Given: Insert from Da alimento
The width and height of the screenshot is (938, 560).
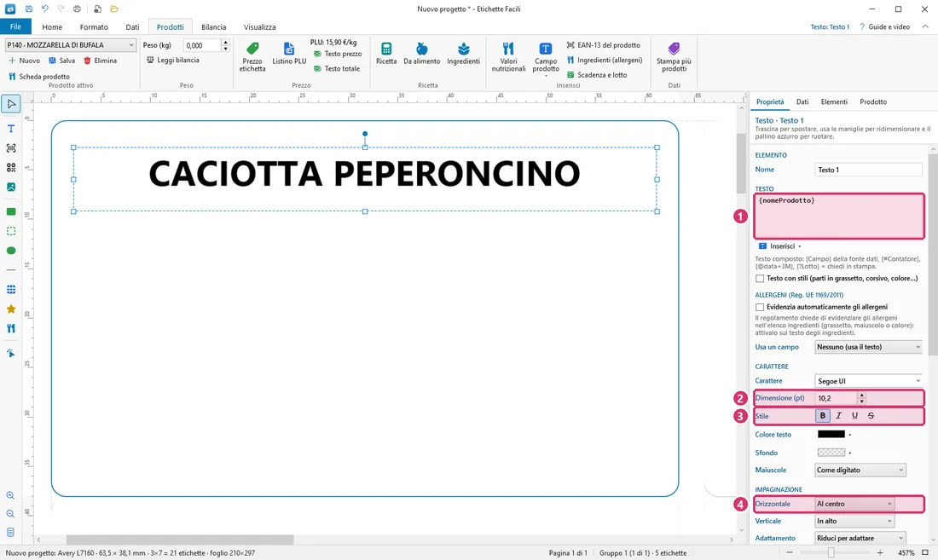Looking at the screenshot, I should point(422,53).
